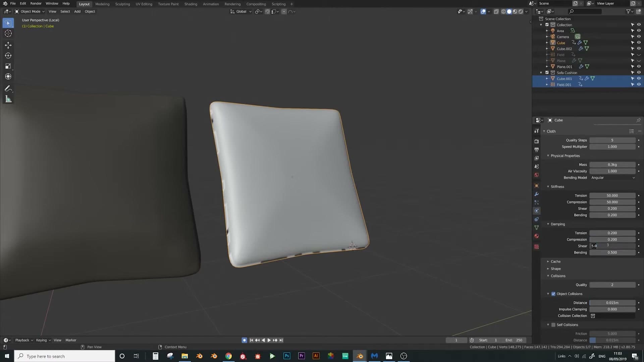This screenshot has width=644, height=362.
Task: Adjust the Mass 0.3kg slider
Action: pos(612,165)
